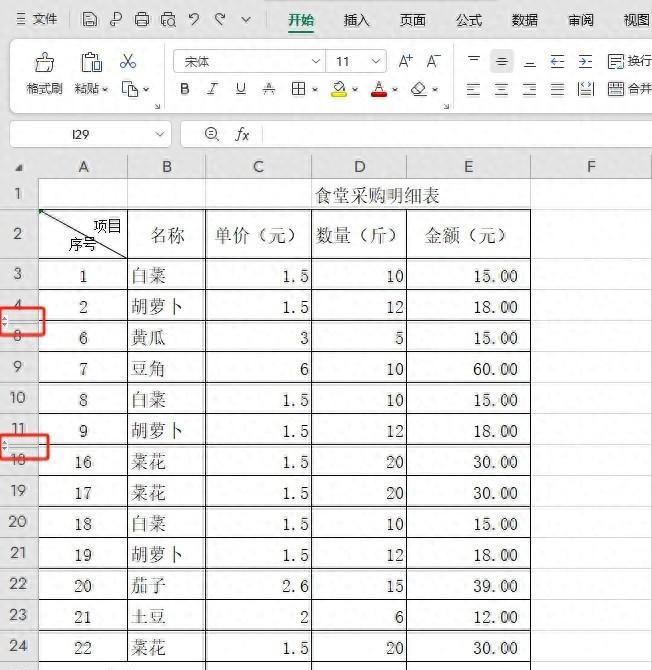The height and width of the screenshot is (670, 652).
Task: Click the 合并 merge cells button
Action: pos(629,89)
